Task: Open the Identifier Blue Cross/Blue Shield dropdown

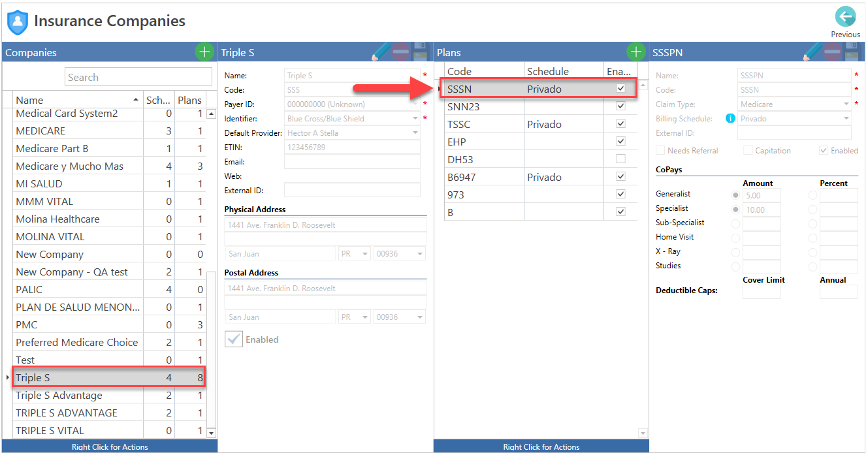Action: pyautogui.click(x=415, y=119)
